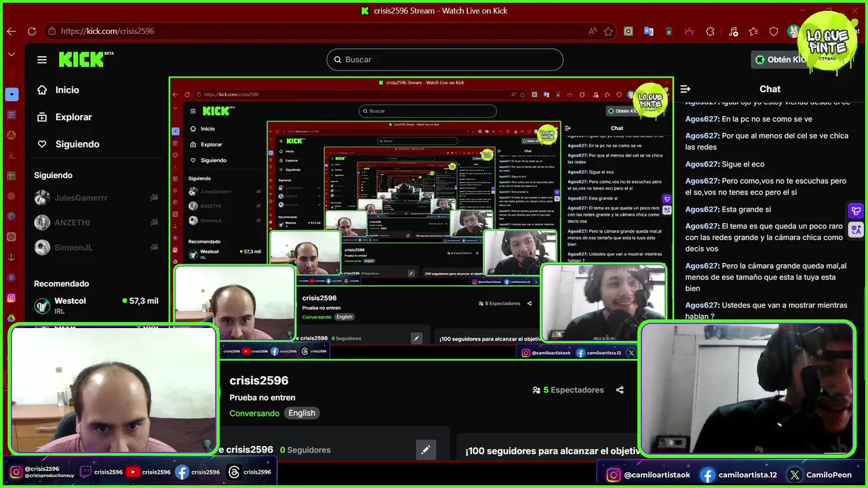Click the Chat panel header title
Screen dimensions: 868x488
[770, 89]
